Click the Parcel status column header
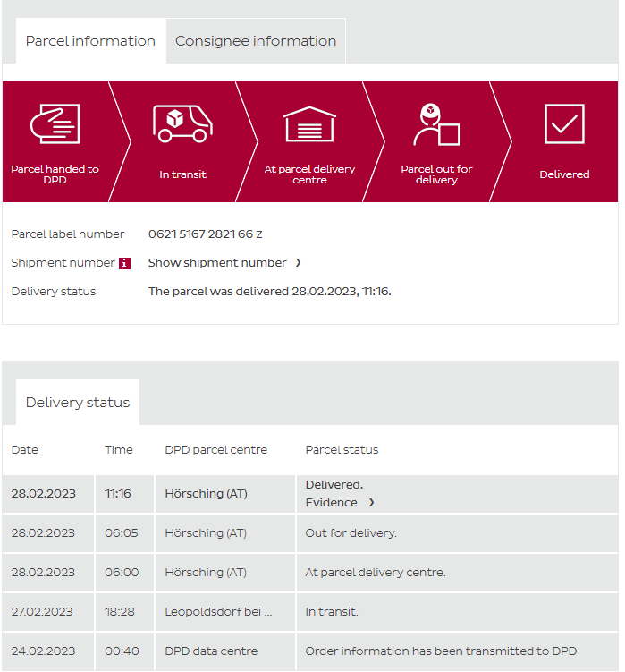The width and height of the screenshot is (625, 672). pos(342,450)
